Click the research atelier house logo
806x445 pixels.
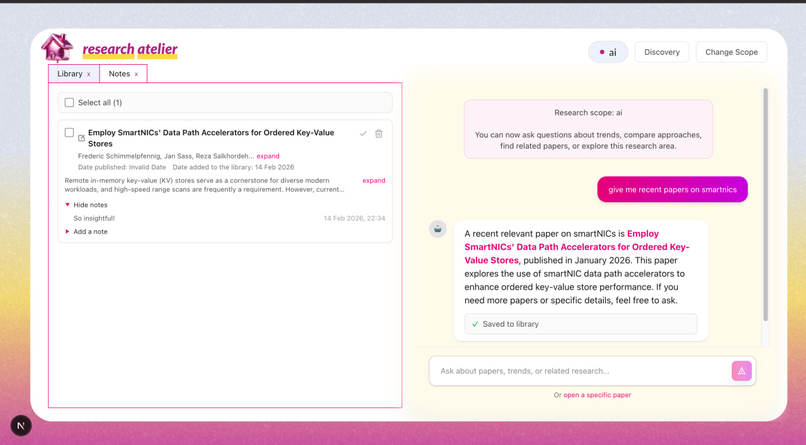[x=57, y=47]
